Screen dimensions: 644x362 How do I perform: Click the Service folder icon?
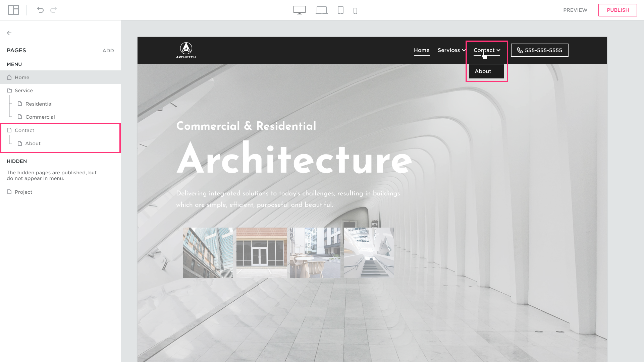[9, 90]
